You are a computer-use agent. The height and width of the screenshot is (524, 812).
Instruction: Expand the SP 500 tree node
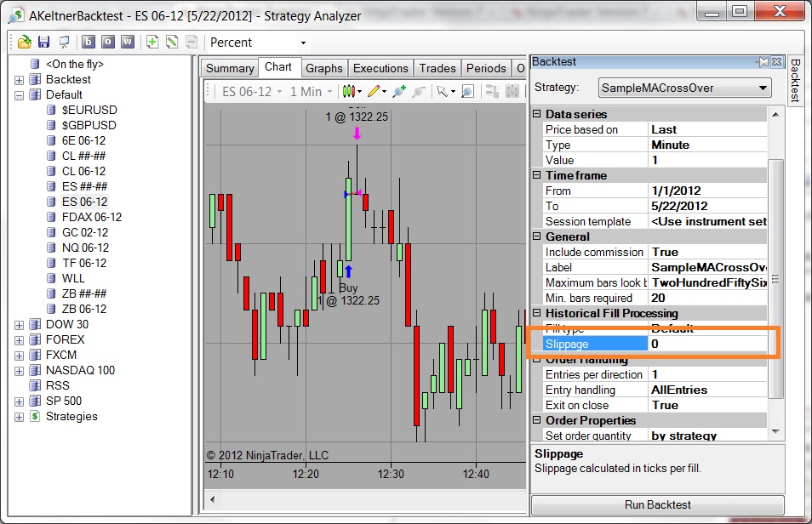tap(20, 402)
